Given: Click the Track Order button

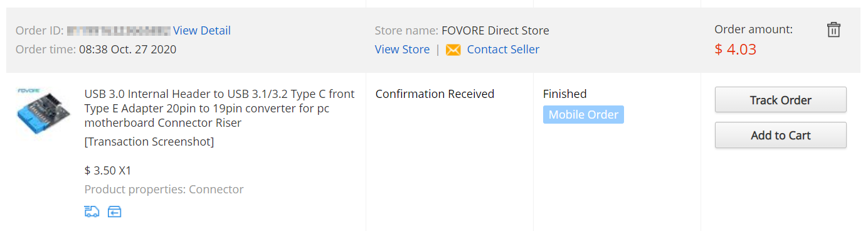Looking at the screenshot, I should tap(781, 100).
